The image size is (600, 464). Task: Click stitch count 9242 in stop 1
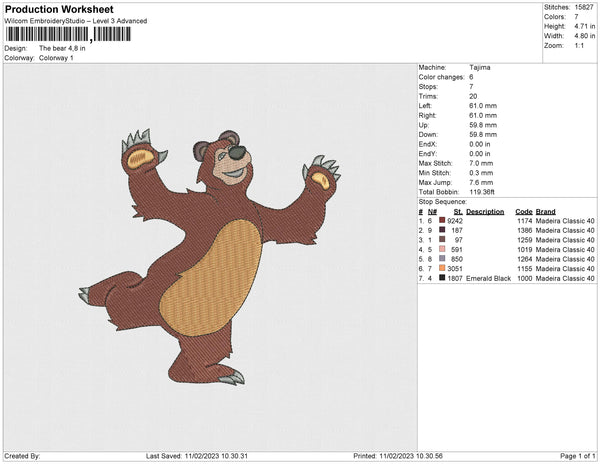[x=455, y=221]
